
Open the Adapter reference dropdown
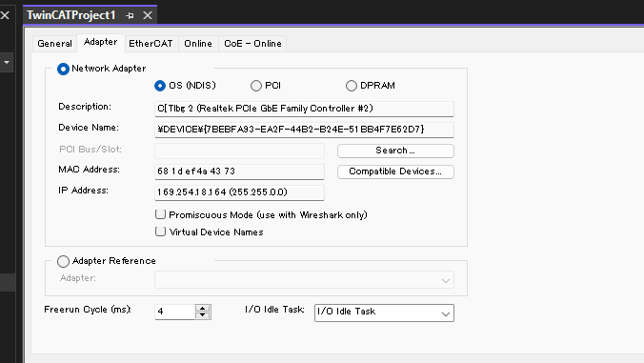[304, 280]
